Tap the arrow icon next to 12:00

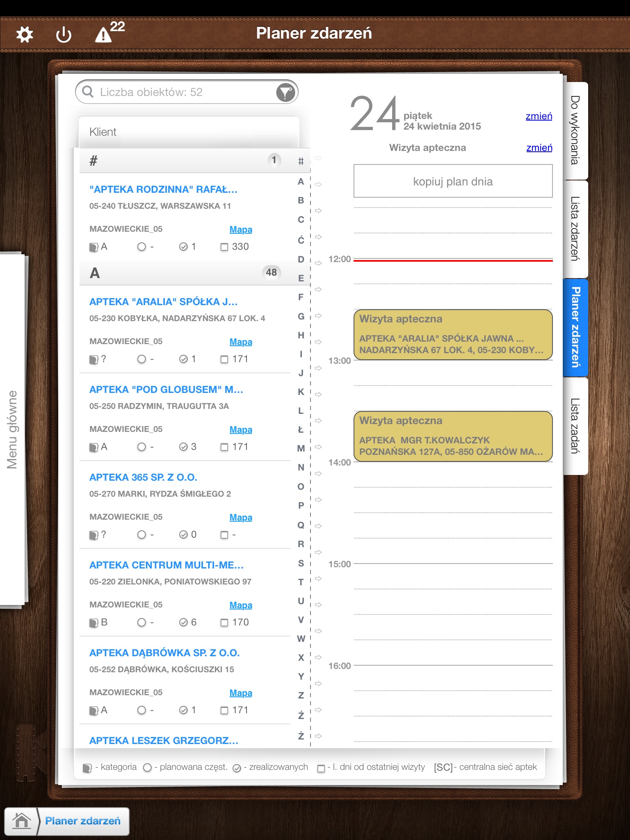(318, 263)
